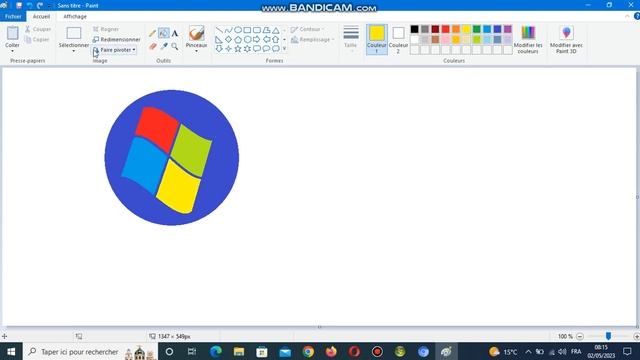The height and width of the screenshot is (360, 640).
Task: Open Task View from the taskbar
Action: (192, 351)
